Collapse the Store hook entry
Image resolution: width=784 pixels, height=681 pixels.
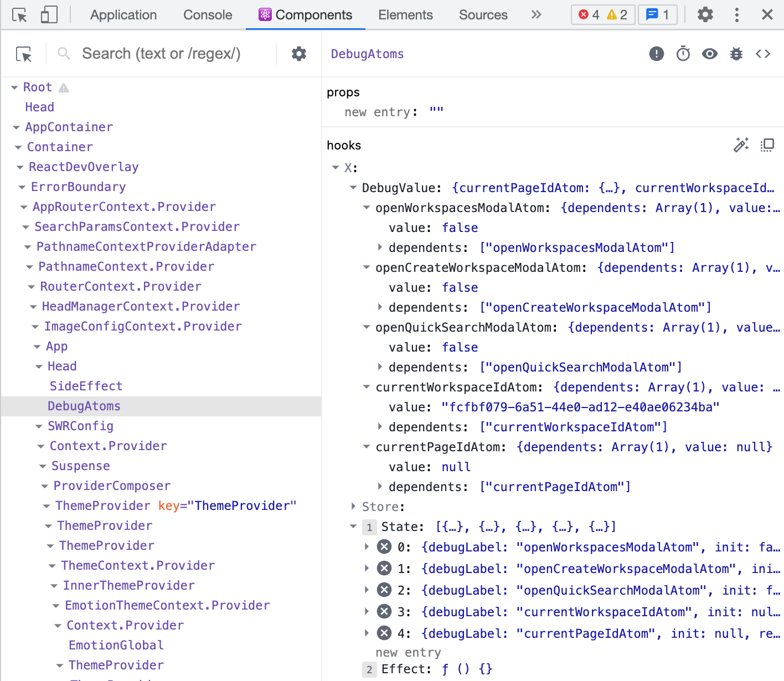[x=353, y=506]
